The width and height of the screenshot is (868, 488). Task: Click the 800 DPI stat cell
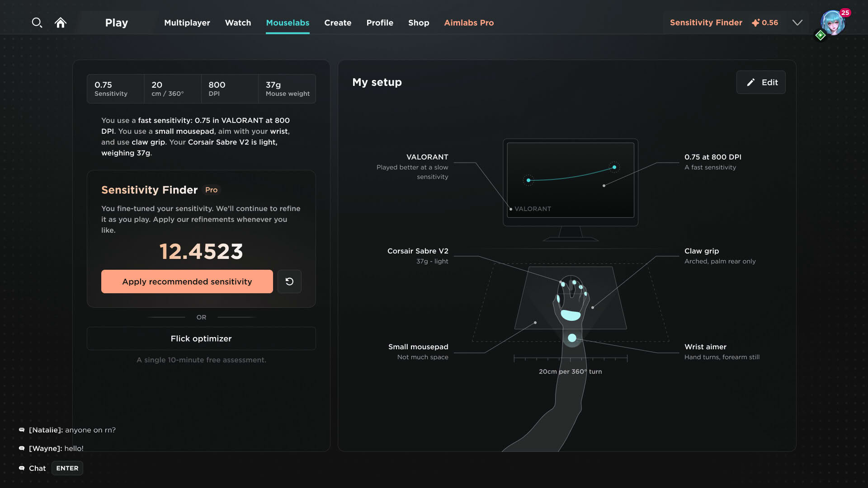tap(229, 89)
